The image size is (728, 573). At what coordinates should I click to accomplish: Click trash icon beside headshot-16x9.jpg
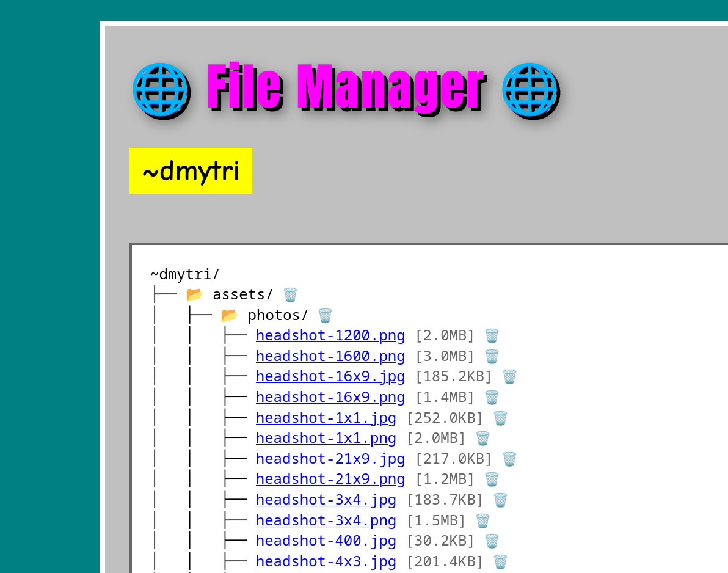pyautogui.click(x=509, y=377)
